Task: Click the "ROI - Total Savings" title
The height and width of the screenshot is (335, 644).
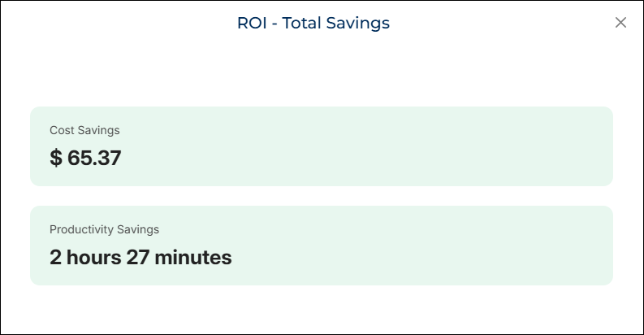Action: coord(313,23)
